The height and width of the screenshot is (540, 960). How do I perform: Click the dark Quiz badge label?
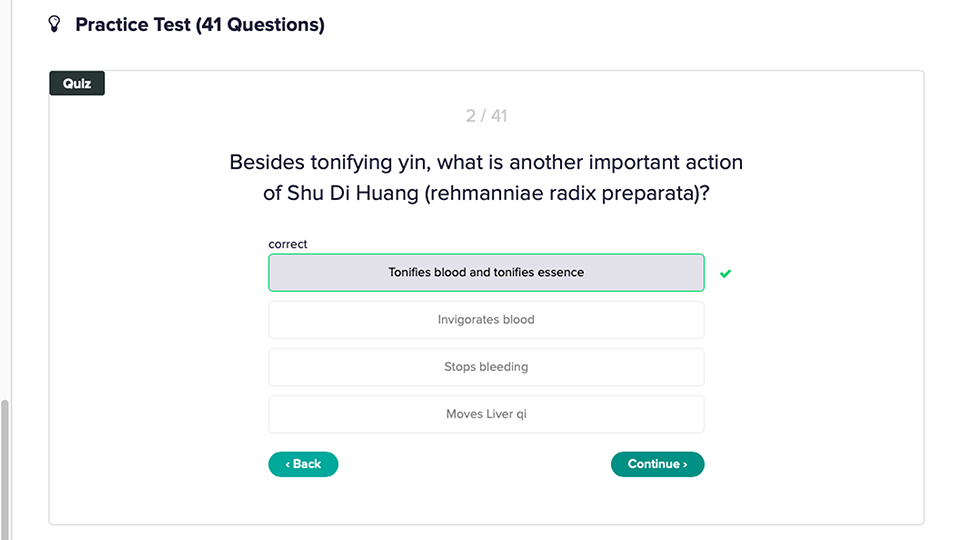pyautogui.click(x=77, y=83)
